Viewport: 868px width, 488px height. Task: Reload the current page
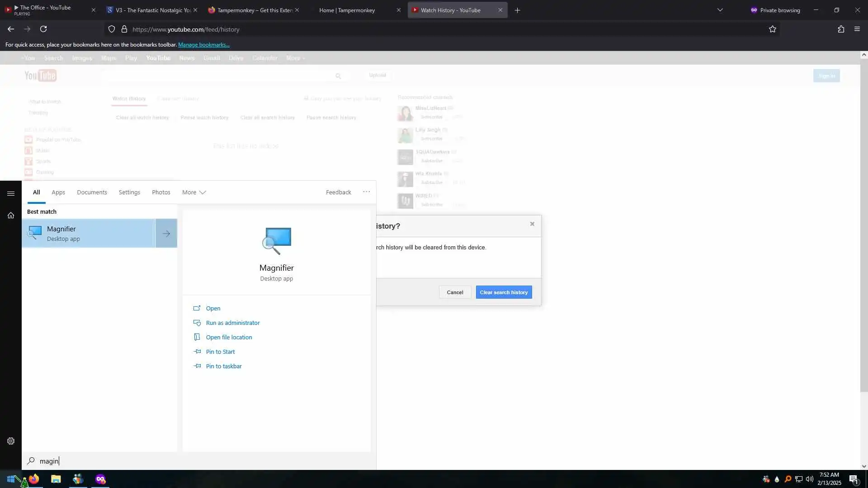pyautogui.click(x=43, y=29)
